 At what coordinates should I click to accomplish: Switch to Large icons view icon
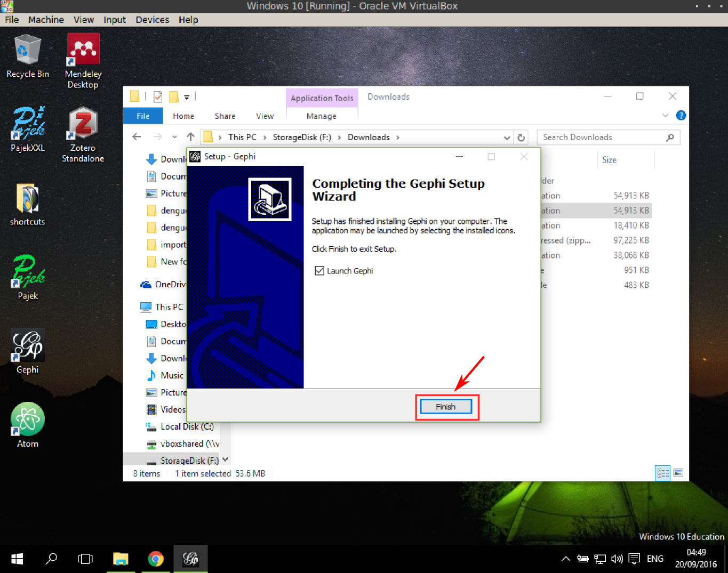point(678,473)
